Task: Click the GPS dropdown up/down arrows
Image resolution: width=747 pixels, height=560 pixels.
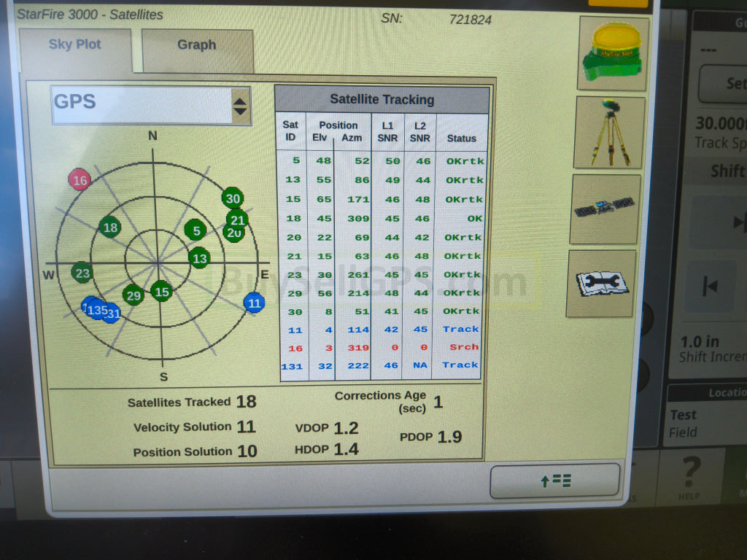Action: point(240,106)
